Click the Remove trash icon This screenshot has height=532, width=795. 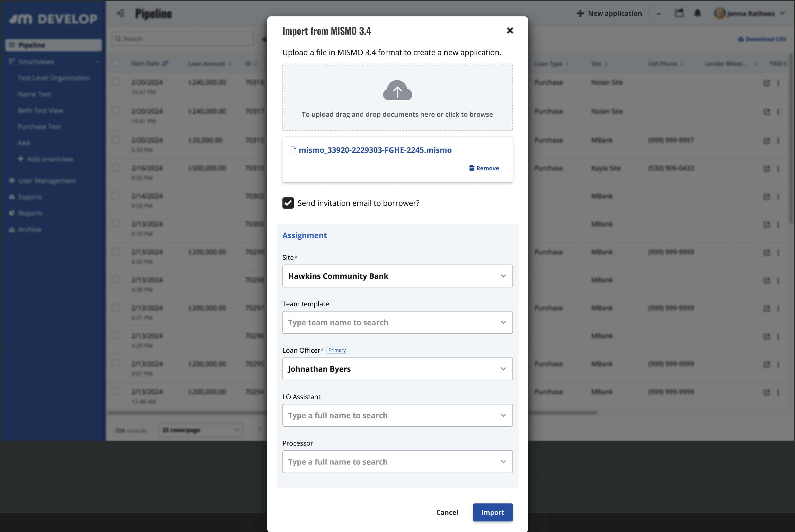pyautogui.click(x=471, y=168)
